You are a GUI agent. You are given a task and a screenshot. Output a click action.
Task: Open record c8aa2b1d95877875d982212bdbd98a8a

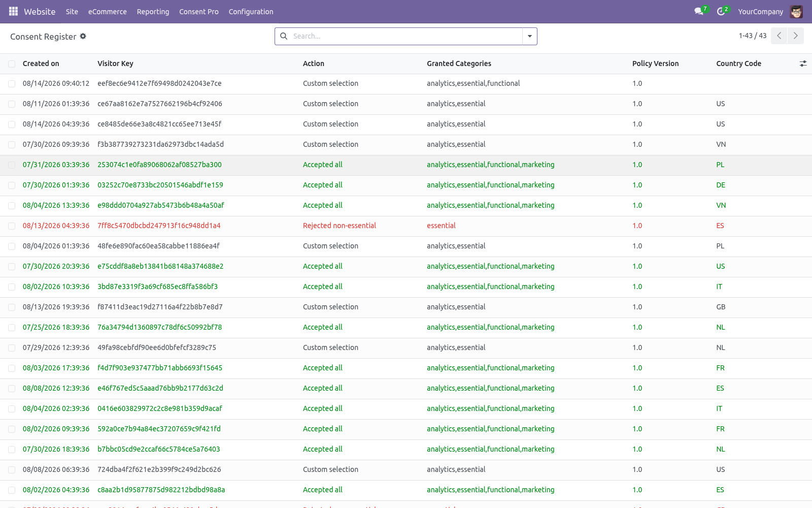click(x=161, y=490)
